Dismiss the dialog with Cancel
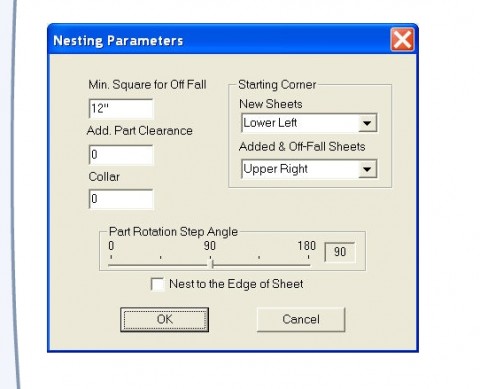The height and width of the screenshot is (389, 480). coord(301,319)
